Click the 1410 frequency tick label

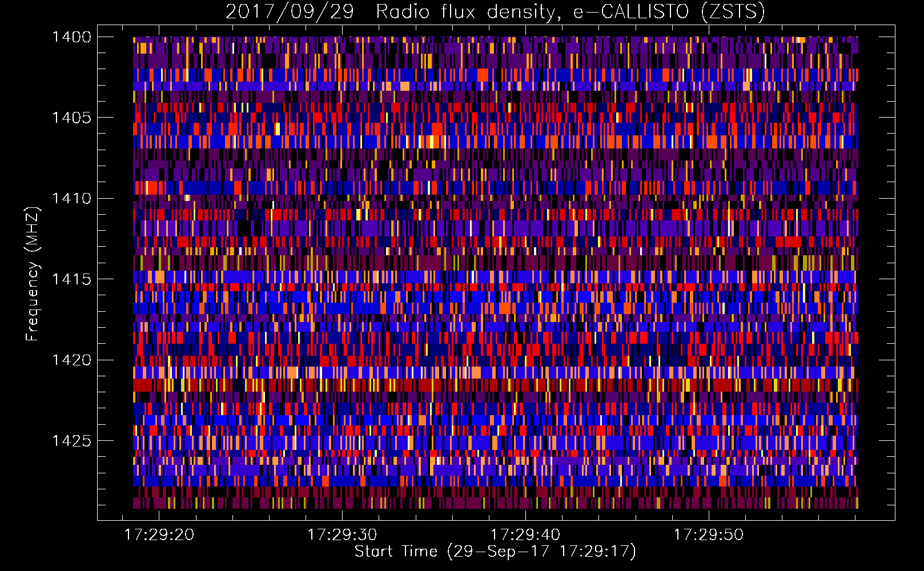click(71, 199)
